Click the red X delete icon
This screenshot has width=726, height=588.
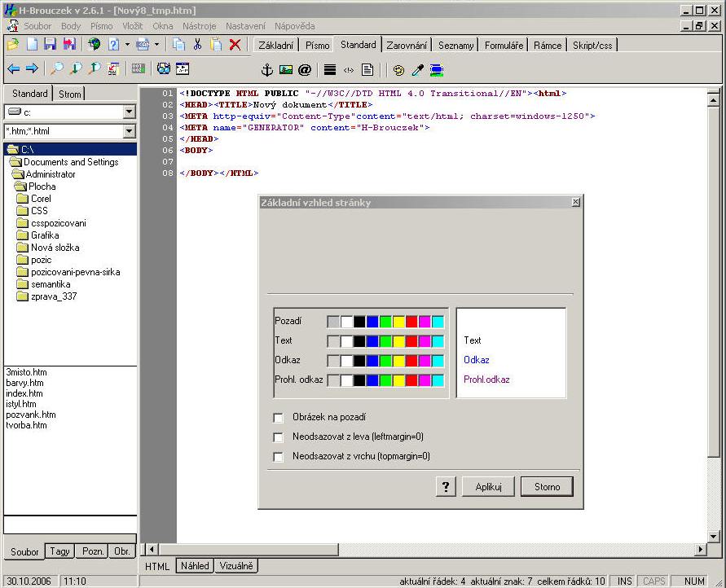[x=235, y=45]
